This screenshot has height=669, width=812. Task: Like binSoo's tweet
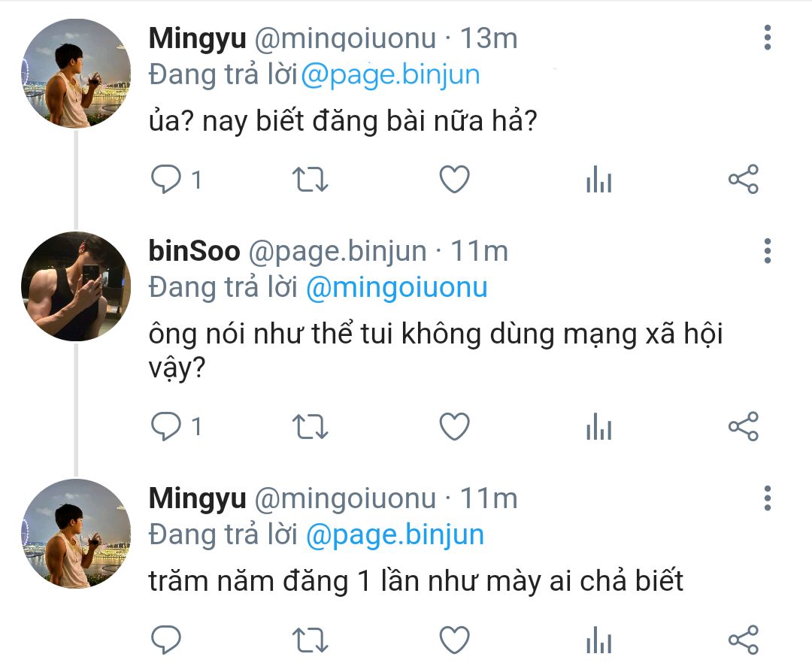click(454, 427)
